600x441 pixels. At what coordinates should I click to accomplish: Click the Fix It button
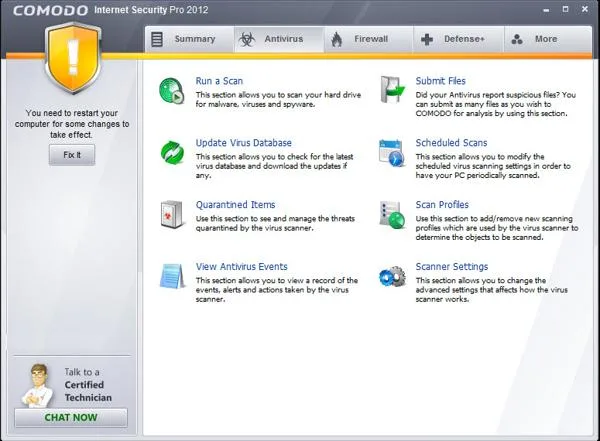(72, 155)
